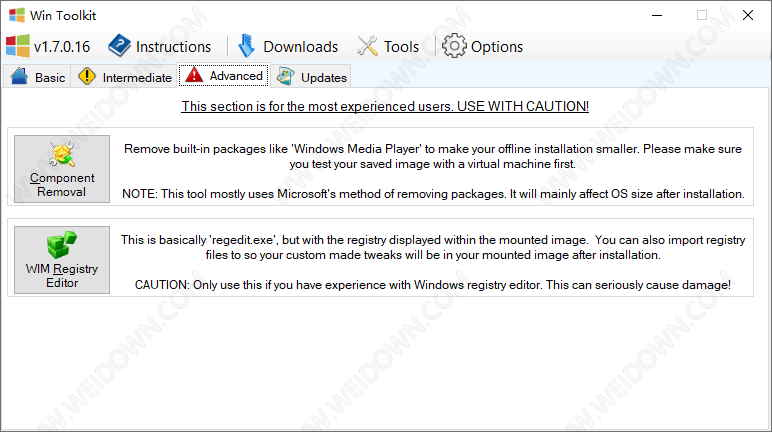Click the Win Toolkit title bar logo icon
The width and height of the screenshot is (772, 432).
(17, 15)
